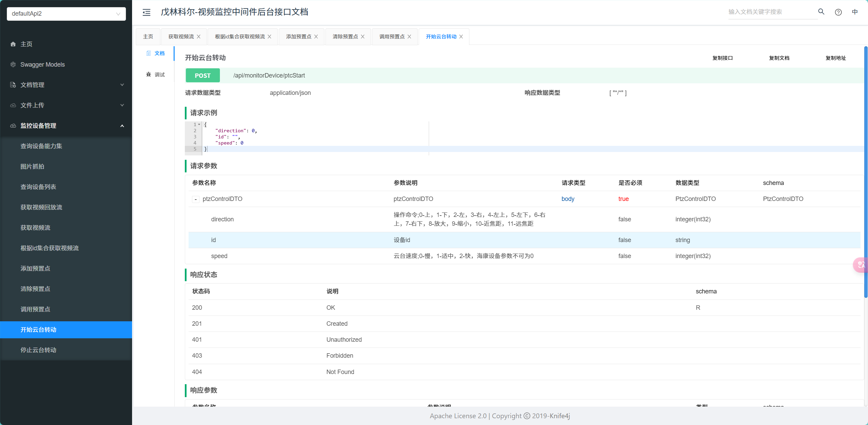Close the 获取视频流 tab
Screen dimensions: 868x425
coord(199,37)
